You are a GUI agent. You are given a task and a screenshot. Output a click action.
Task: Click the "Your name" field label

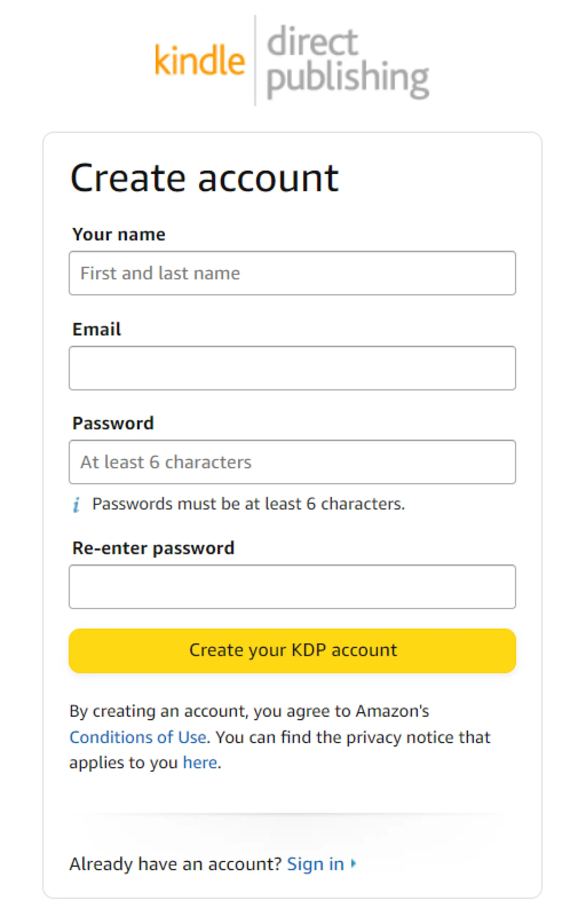[119, 234]
